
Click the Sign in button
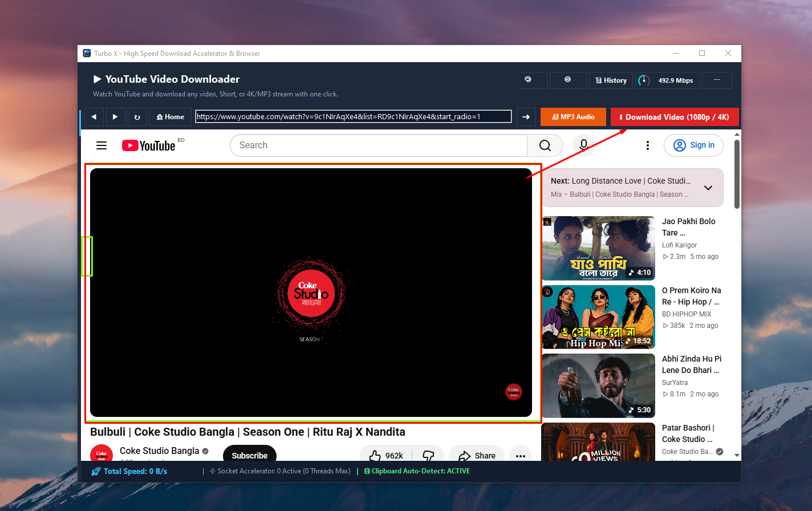click(x=693, y=145)
